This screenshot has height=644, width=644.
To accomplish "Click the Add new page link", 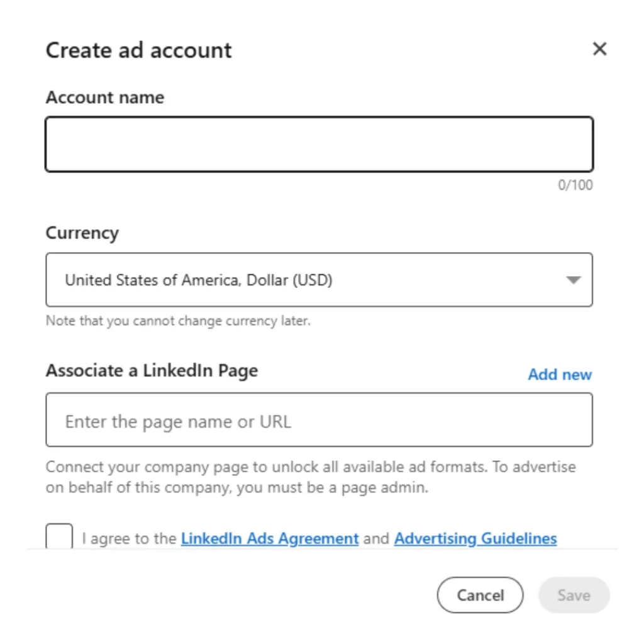I will tap(559, 374).
